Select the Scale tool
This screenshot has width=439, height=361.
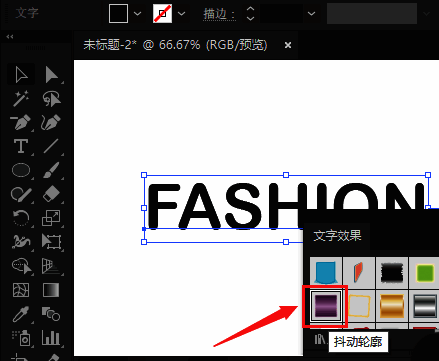51,218
